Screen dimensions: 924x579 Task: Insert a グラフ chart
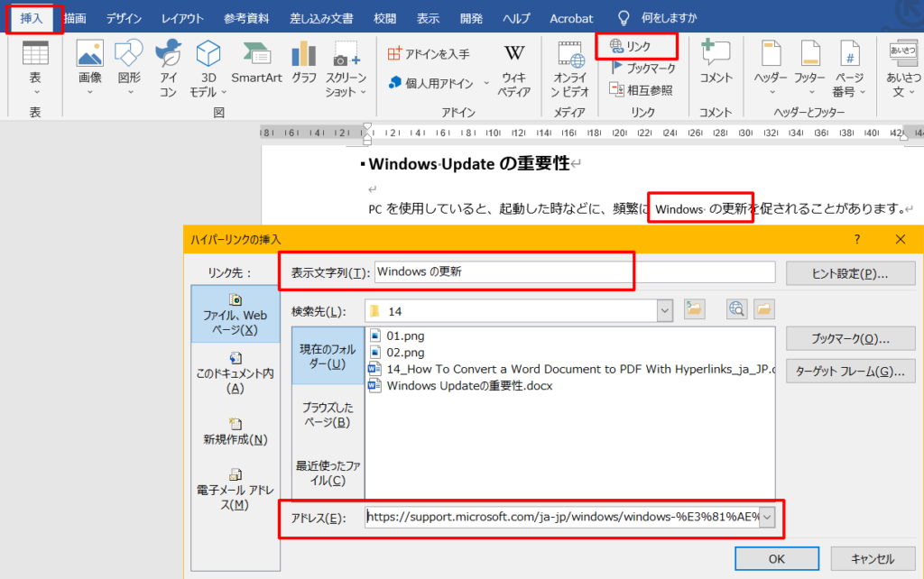tap(304, 62)
